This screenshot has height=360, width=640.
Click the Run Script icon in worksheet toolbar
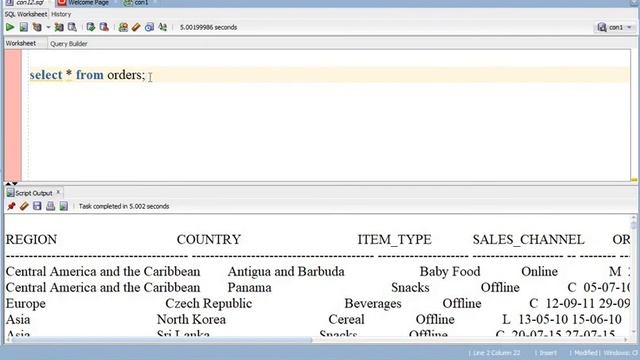pos(24,27)
